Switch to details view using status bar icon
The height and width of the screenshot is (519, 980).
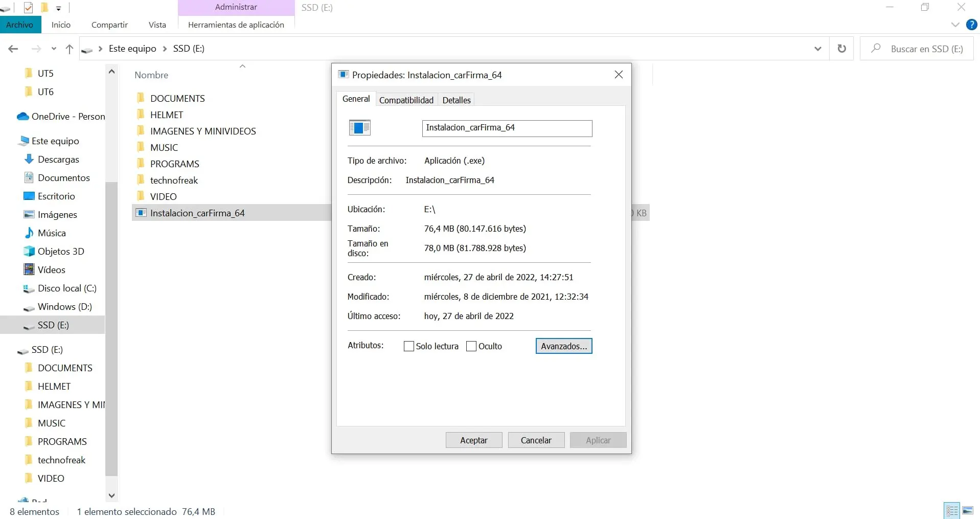click(952, 511)
